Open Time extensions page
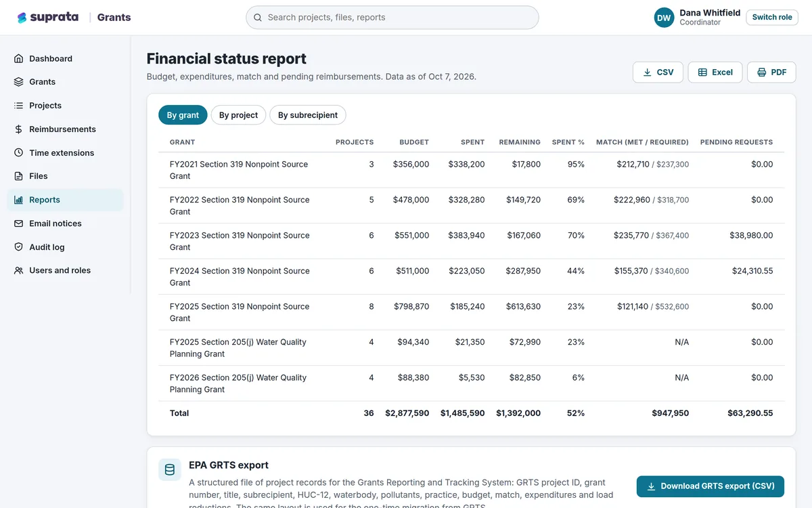This screenshot has height=508, width=812. coord(65,153)
